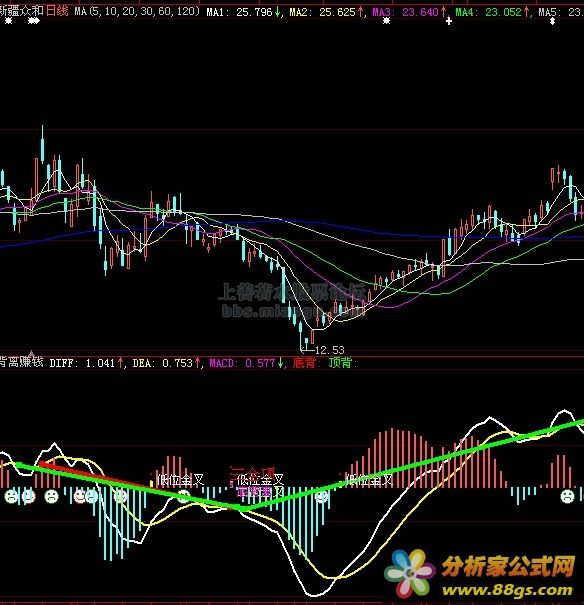The height and width of the screenshot is (605, 584).
Task: Click the pink smiling face in MACD panel
Action: coord(80,496)
